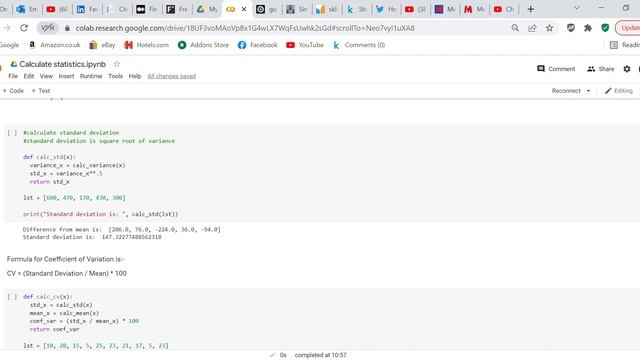Open the zoom magnifier icon in address bar
This screenshot has height=360, width=640.
tap(515, 28)
